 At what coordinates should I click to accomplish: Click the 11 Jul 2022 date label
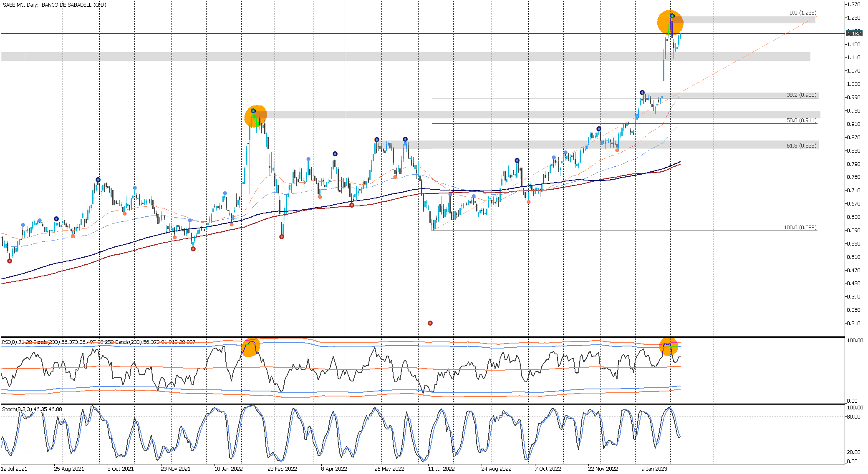[x=441, y=469]
